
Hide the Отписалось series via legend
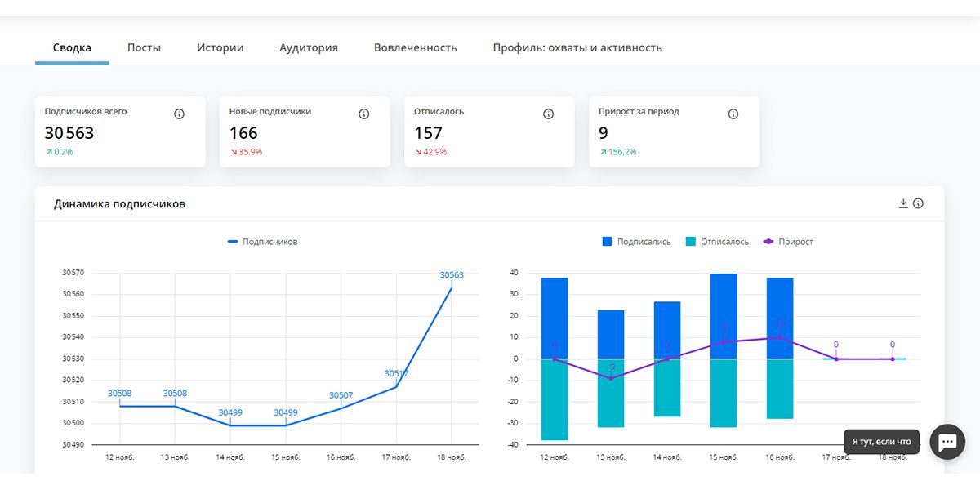pos(717,242)
